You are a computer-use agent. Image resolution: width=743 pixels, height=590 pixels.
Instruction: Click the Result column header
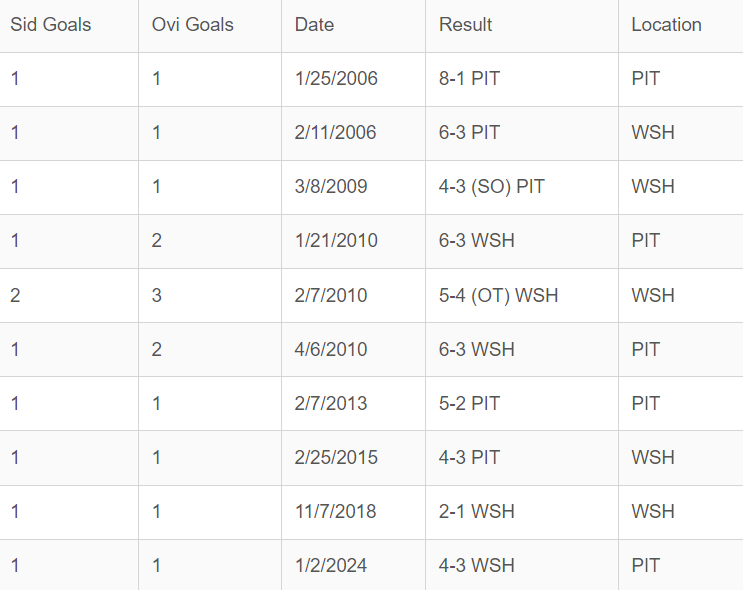(x=465, y=25)
